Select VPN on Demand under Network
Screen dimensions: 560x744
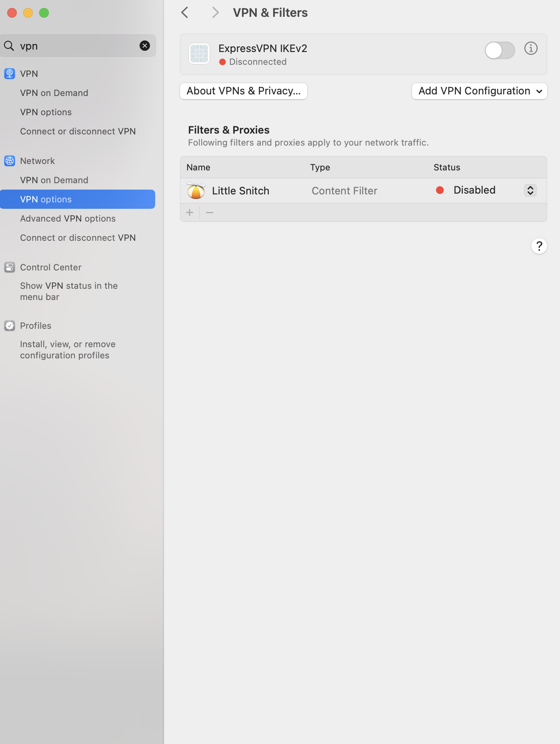[54, 180]
